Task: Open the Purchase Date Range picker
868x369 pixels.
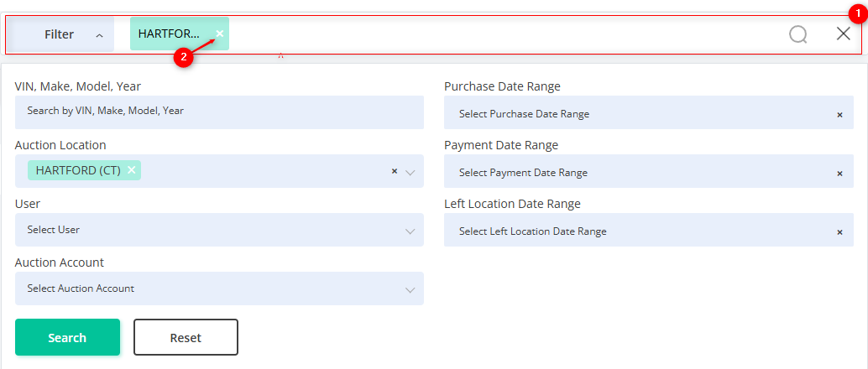Action: (638, 114)
